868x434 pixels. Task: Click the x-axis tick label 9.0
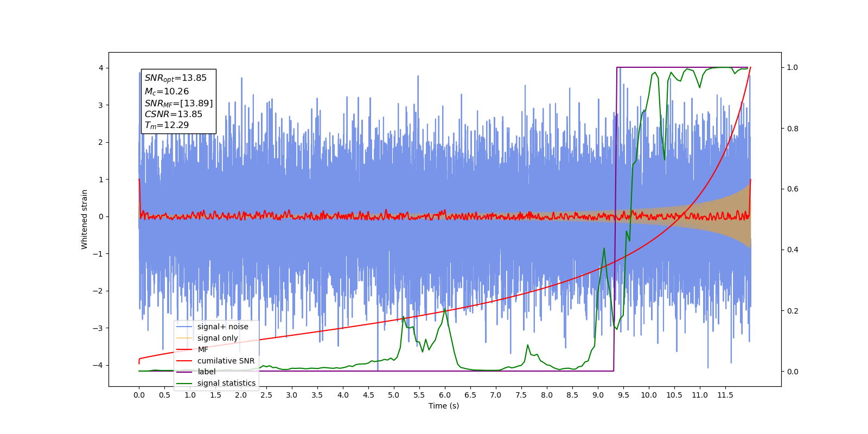(x=598, y=395)
